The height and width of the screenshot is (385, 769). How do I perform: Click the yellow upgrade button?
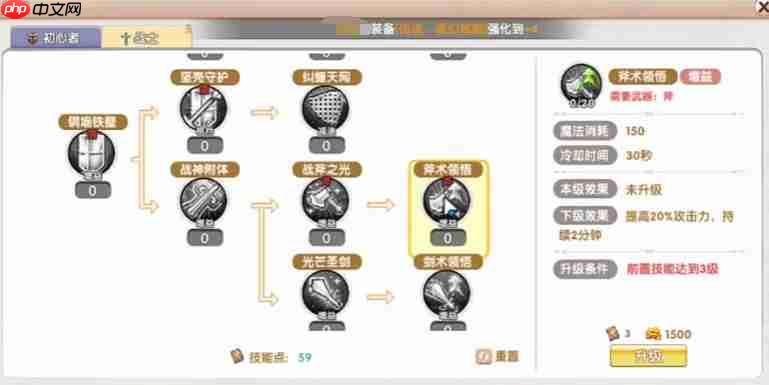click(648, 356)
